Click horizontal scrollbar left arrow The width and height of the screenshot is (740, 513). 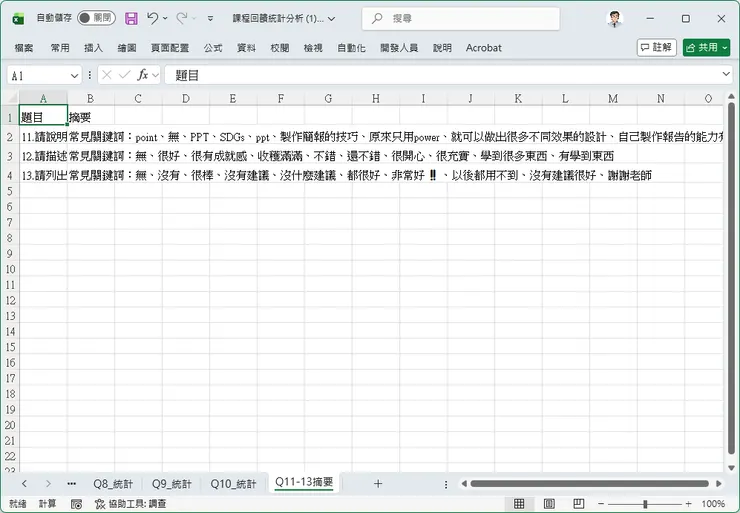click(x=464, y=484)
